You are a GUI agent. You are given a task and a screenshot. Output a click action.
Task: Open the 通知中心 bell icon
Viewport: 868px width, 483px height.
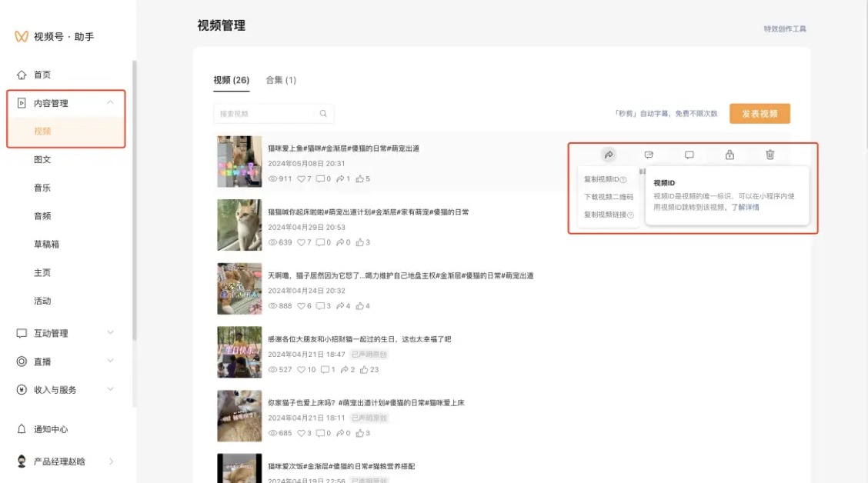22,429
